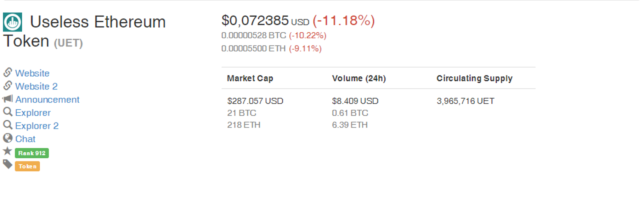644x197 pixels.
Task: Click the chain link icon beside Website
Action: pyautogui.click(x=8, y=72)
